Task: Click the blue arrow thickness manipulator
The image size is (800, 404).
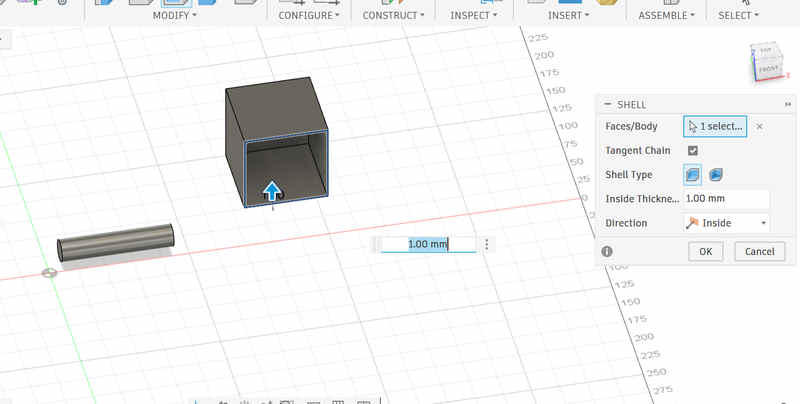Action: coord(272,191)
